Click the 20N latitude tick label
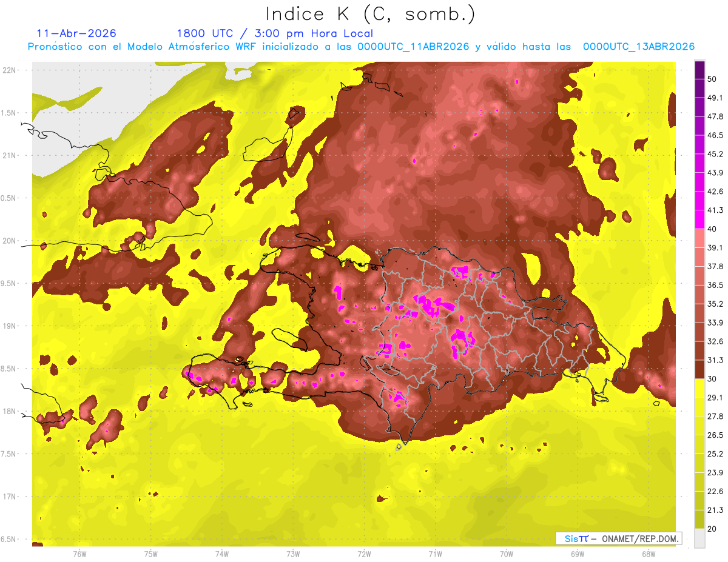Screen dimensions: 728x562 (10, 241)
